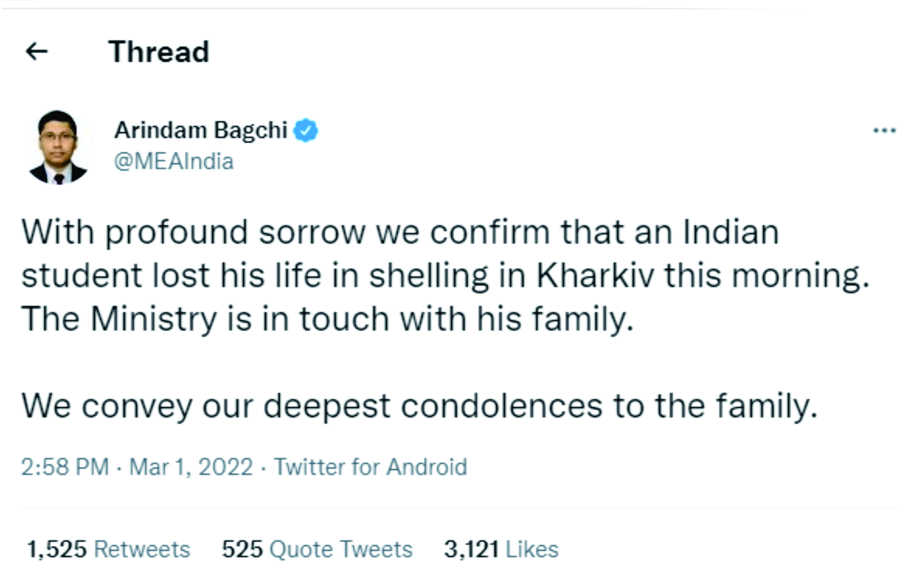View the 3,121 Likes list
This screenshot has height=586, width=924.
501,549
